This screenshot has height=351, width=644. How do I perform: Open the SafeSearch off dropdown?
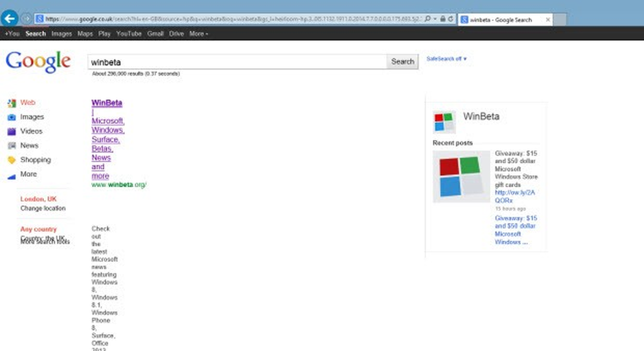tap(447, 58)
